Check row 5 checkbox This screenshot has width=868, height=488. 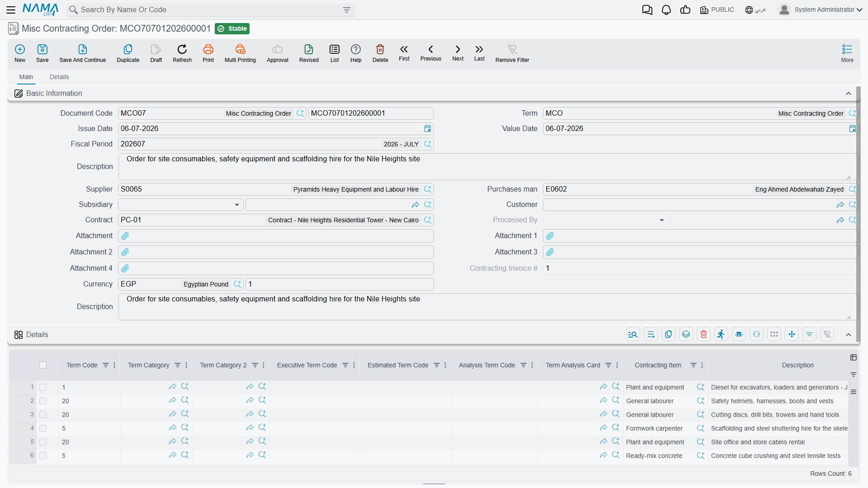click(43, 442)
